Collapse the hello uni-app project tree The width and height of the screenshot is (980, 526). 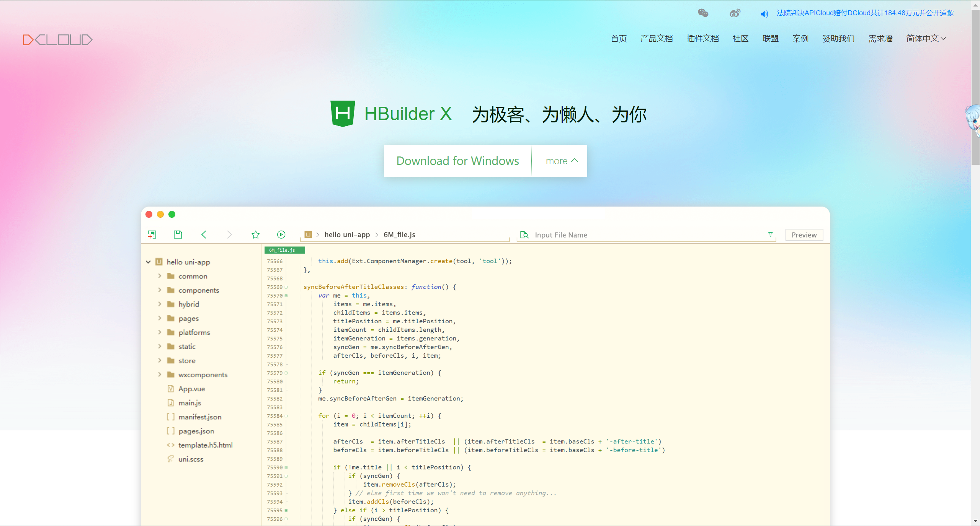coord(148,262)
